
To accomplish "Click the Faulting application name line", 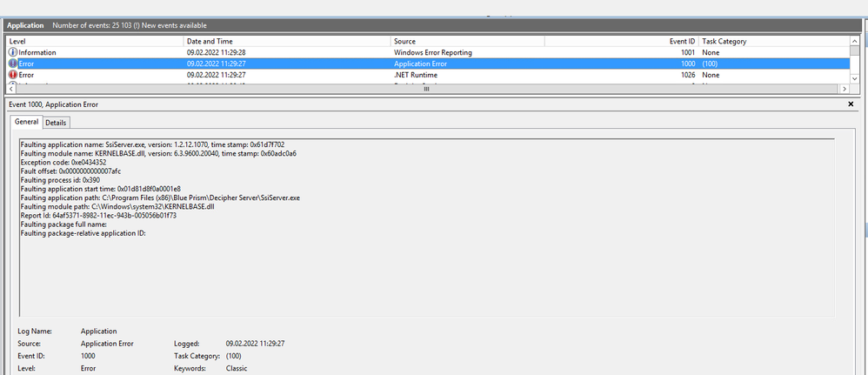I will (x=152, y=144).
